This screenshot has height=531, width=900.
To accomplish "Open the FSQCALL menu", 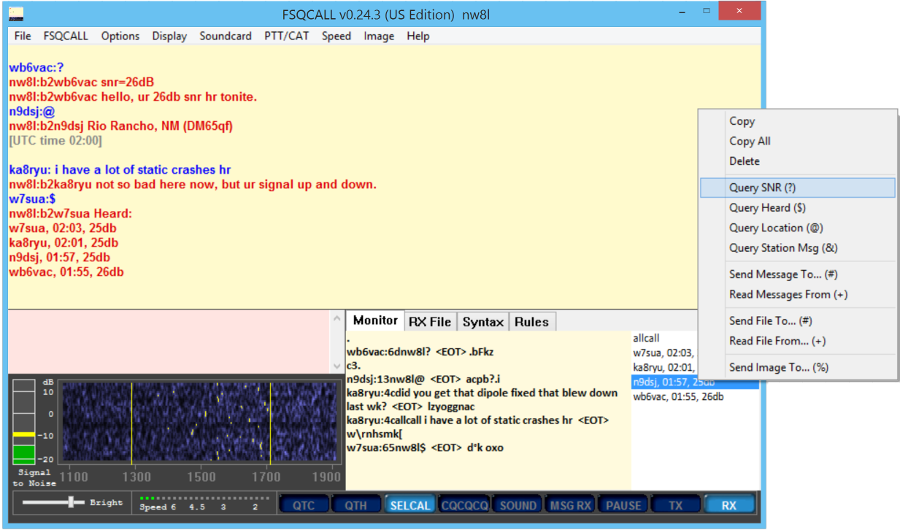I will click(x=65, y=36).
